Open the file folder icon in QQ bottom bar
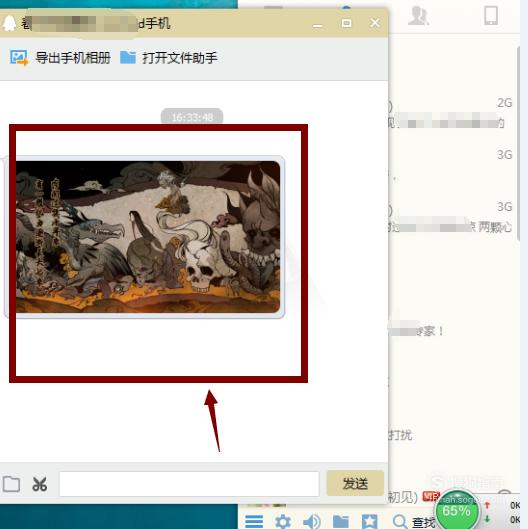The height and width of the screenshot is (529, 528). pos(341,522)
